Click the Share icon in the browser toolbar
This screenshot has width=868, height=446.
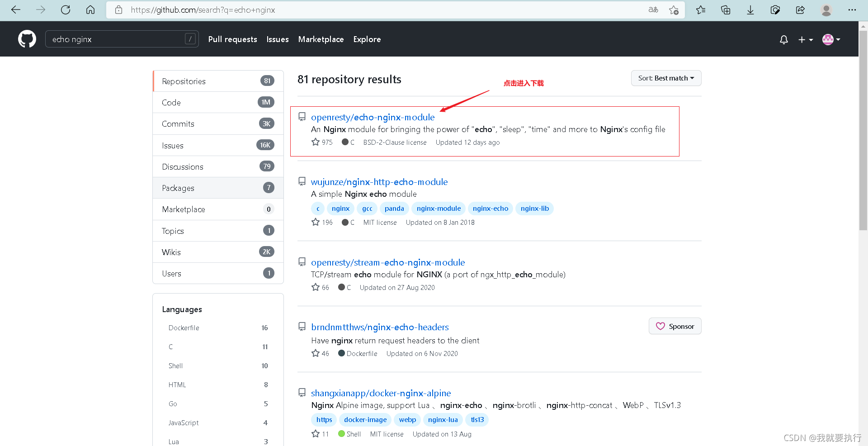800,9
